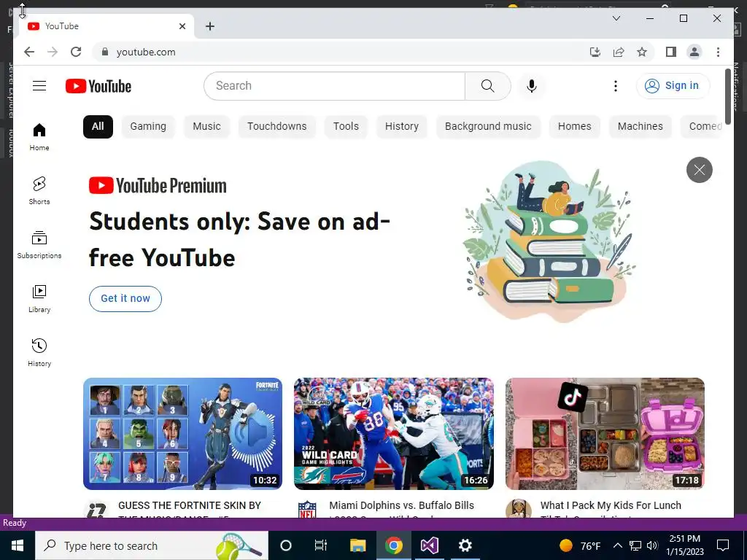The width and height of the screenshot is (747, 560).
Task: Filter by Music chip
Action: pos(206,126)
